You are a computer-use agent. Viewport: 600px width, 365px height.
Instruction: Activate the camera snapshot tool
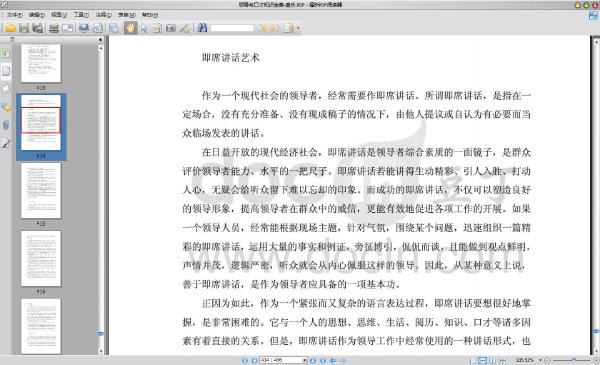tap(171, 28)
